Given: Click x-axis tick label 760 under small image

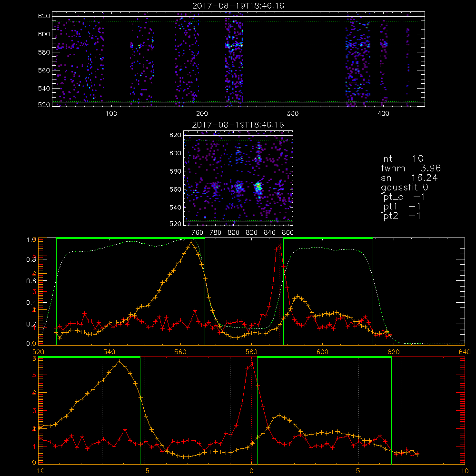Looking at the screenshot, I should (x=198, y=233).
